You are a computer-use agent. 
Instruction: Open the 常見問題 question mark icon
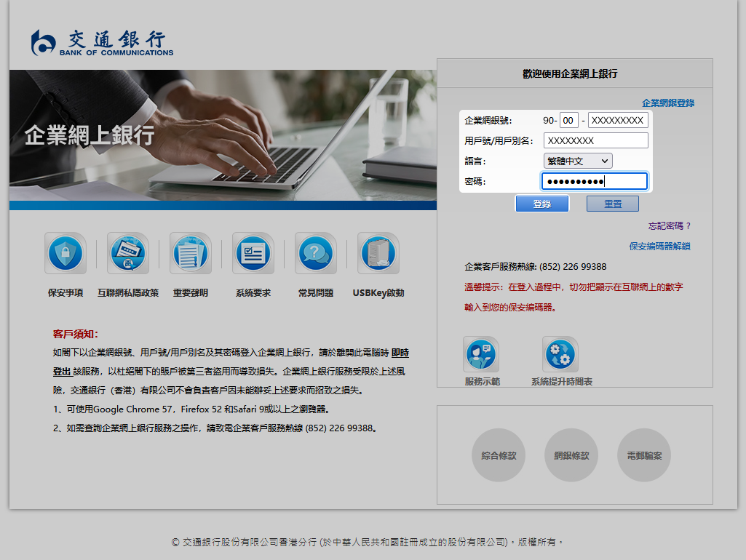316,253
